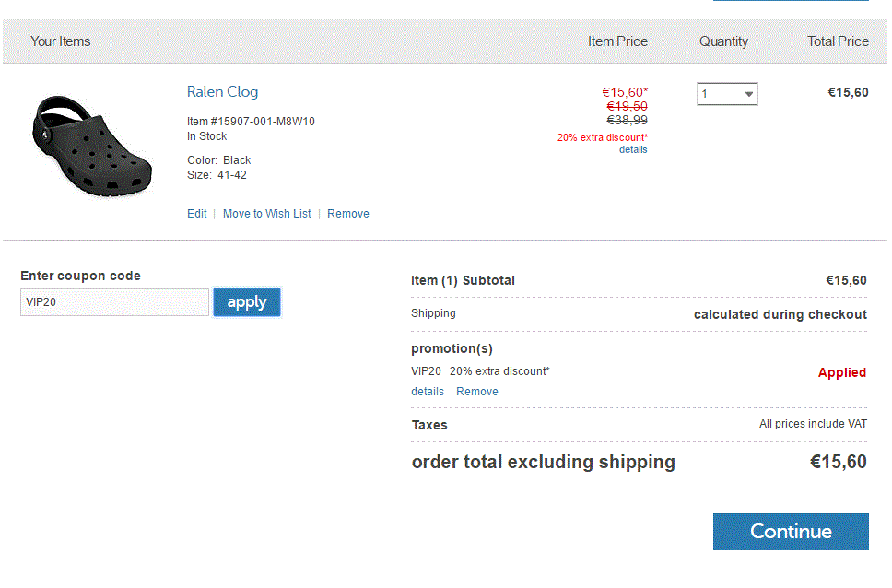Click the order total amount €15,60
892x588 pixels.
click(x=838, y=462)
